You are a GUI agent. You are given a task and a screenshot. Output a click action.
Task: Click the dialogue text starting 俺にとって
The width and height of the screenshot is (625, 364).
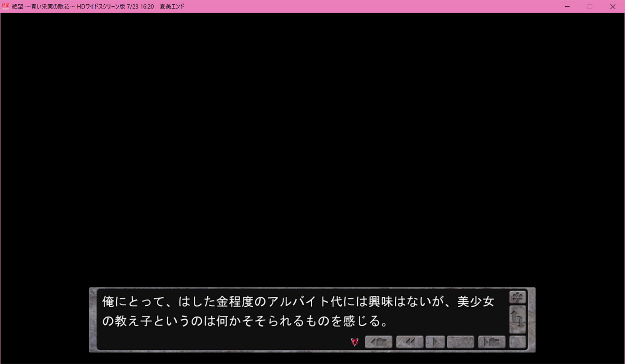[x=298, y=311]
